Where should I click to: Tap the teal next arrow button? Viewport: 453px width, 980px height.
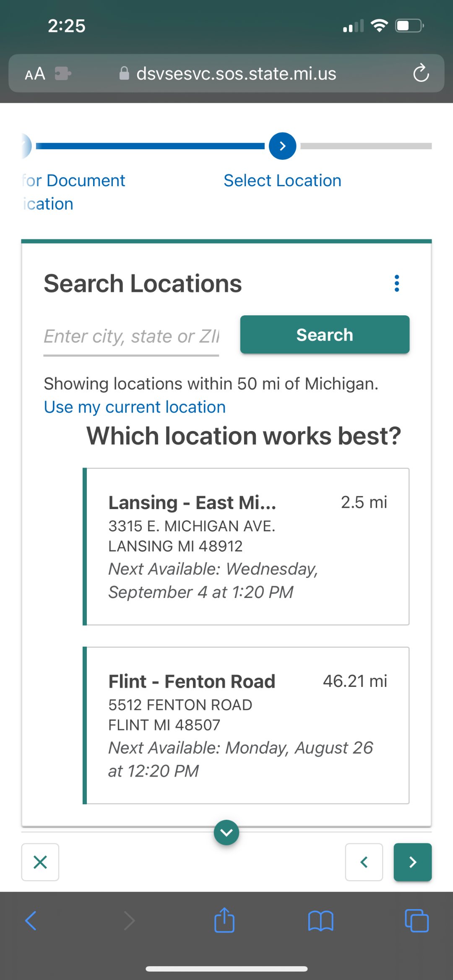tap(412, 862)
